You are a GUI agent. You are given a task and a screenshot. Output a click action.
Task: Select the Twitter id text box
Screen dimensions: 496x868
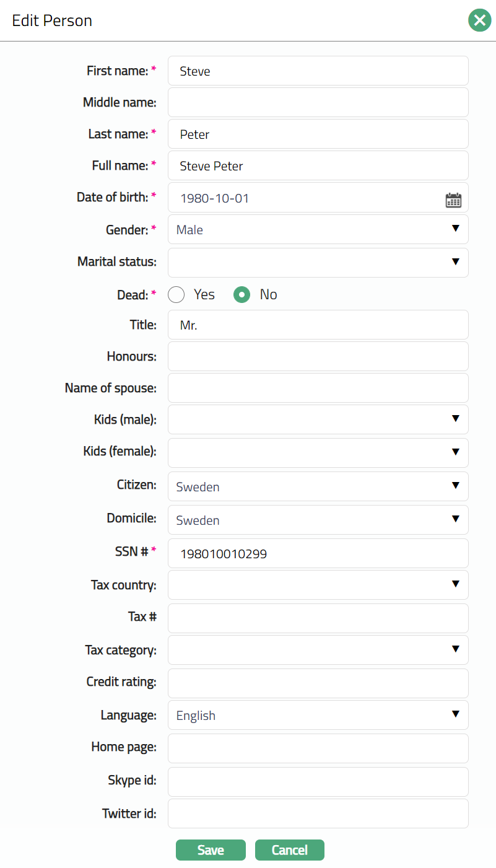[318, 813]
